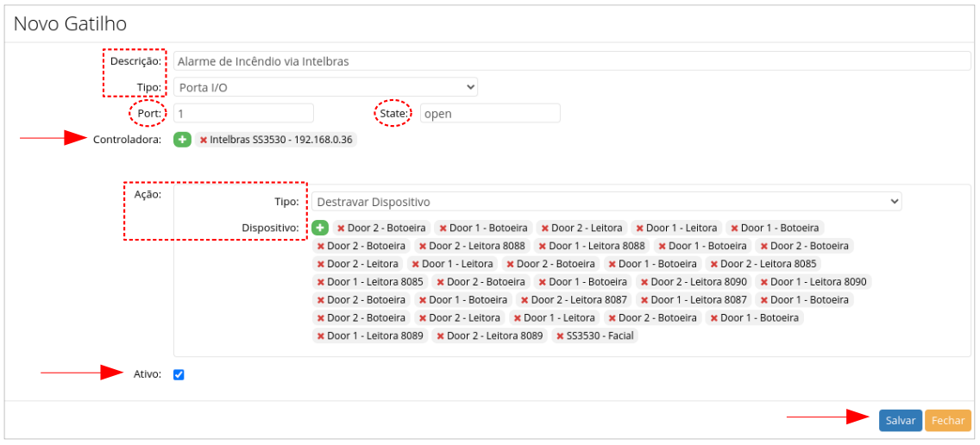Focus the Descrição text field
Screen dimensions: 980x445
(571, 61)
